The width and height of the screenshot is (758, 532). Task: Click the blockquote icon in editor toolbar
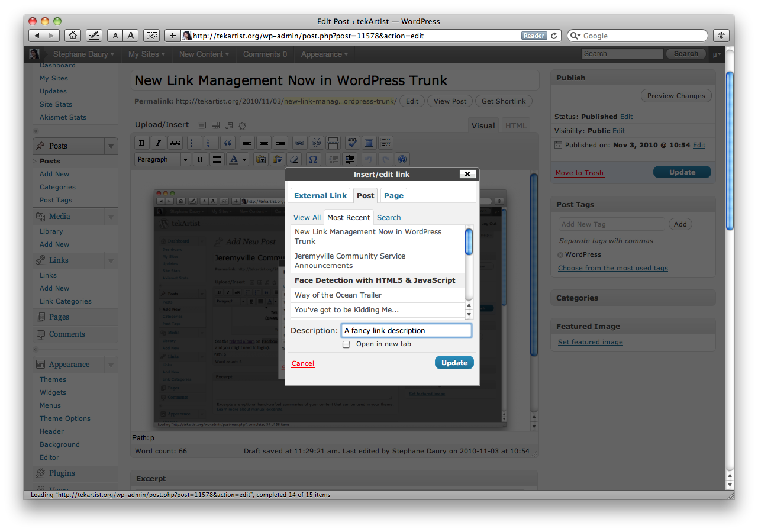coord(228,143)
